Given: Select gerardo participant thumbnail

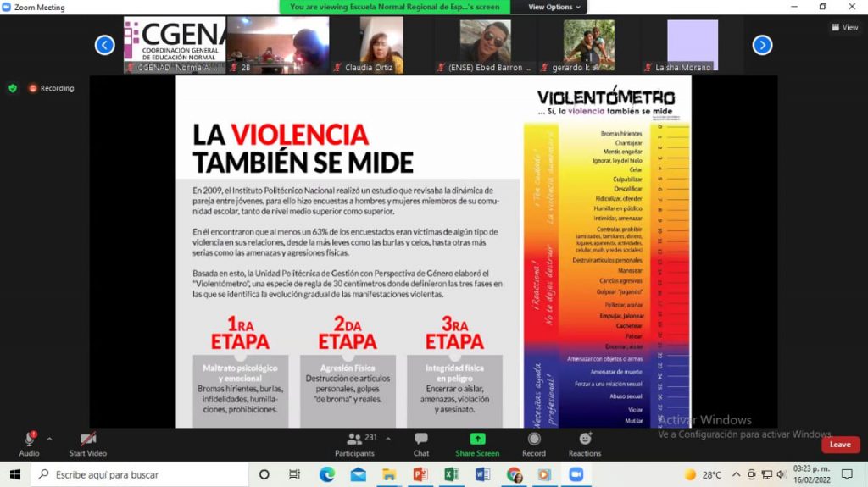Looking at the screenshot, I should [x=589, y=45].
